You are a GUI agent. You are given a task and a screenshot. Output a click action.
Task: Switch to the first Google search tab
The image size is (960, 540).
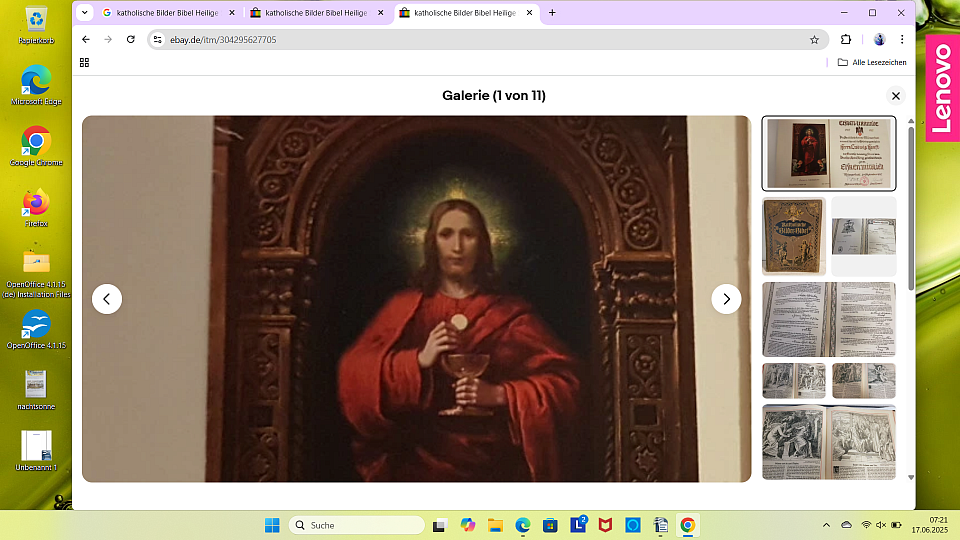(168, 13)
